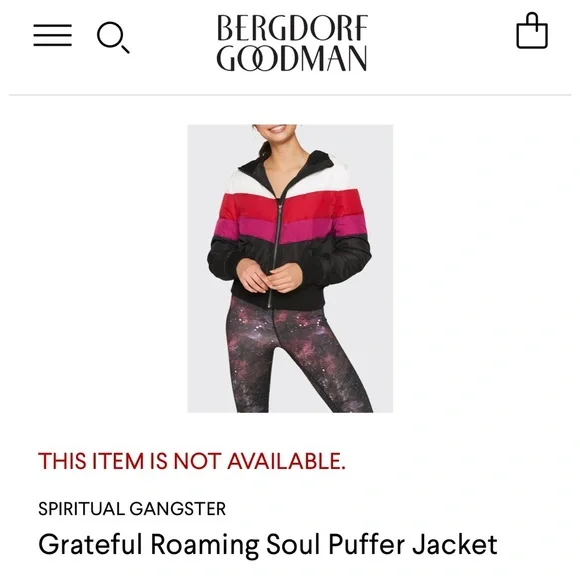Go home via the Bergdorf Goodman logo
The height and width of the screenshot is (580, 580).
292,43
